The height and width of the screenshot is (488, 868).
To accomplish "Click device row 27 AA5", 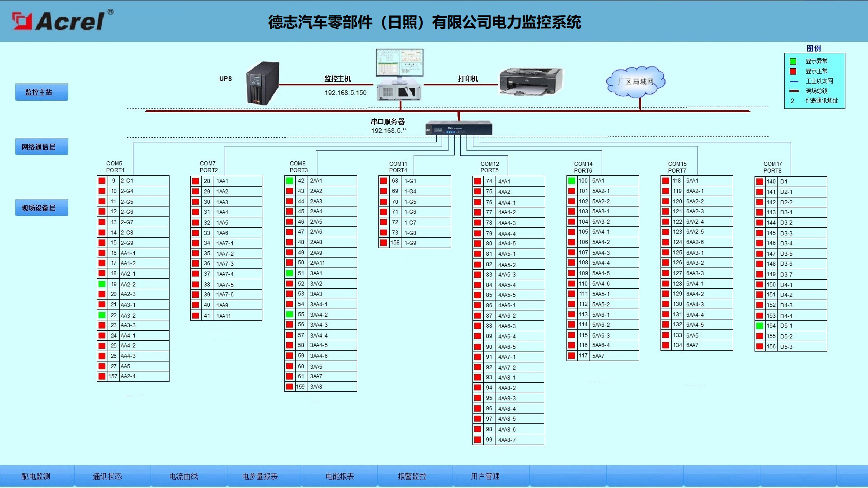I will (133, 366).
